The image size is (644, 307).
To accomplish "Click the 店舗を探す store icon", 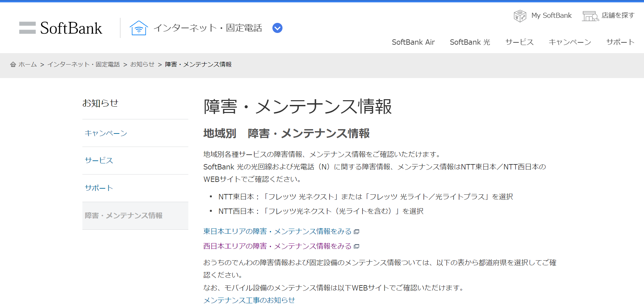I will tap(590, 15).
